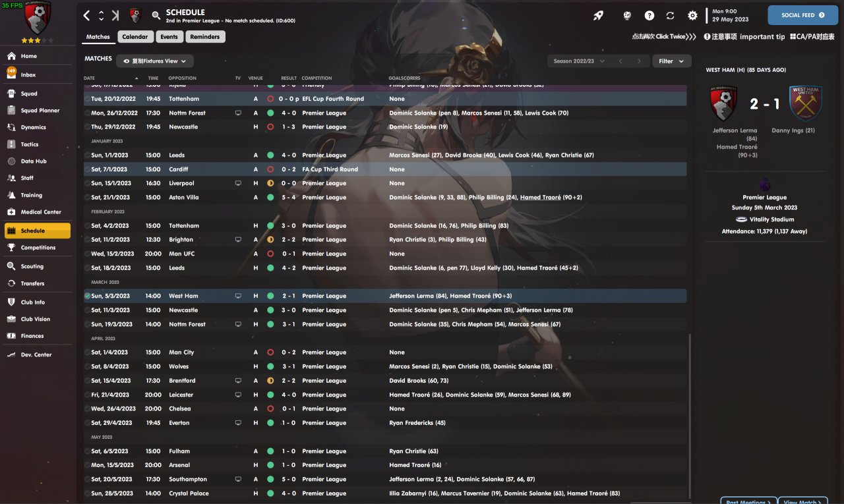Open Medical Center from the sidebar

40,212
